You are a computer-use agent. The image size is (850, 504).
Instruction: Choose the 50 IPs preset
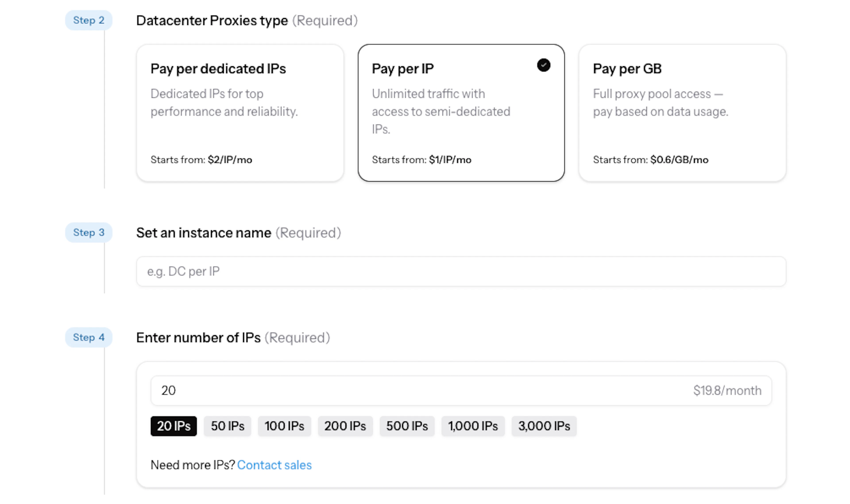pos(227,426)
